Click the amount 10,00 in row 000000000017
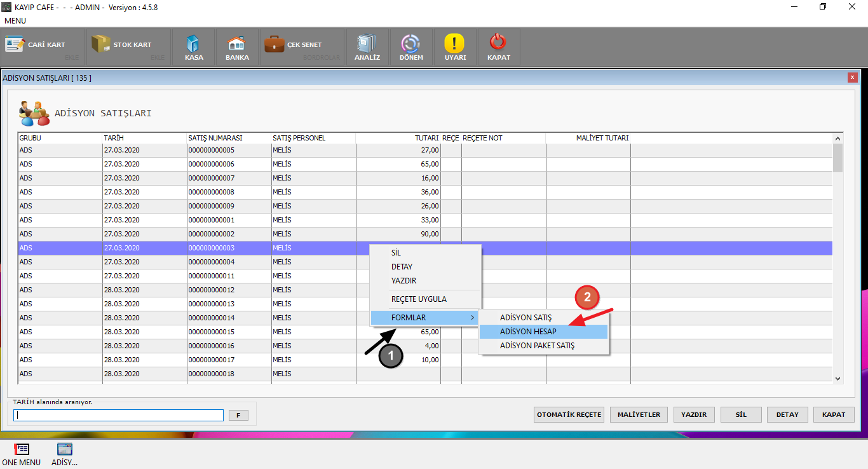Image resolution: width=868 pixels, height=469 pixels. pyautogui.click(x=430, y=360)
